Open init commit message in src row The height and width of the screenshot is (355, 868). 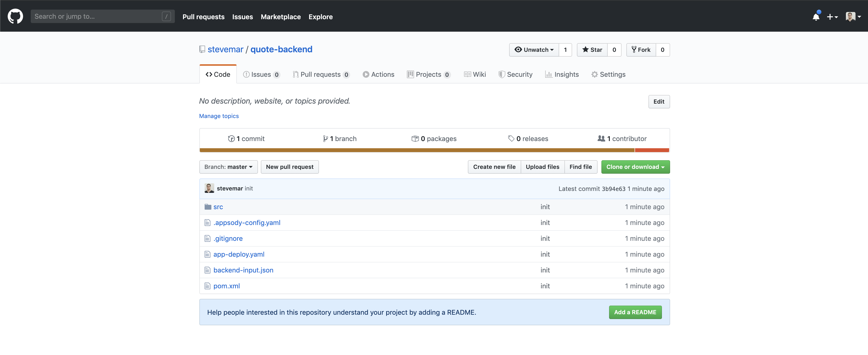tap(545, 207)
